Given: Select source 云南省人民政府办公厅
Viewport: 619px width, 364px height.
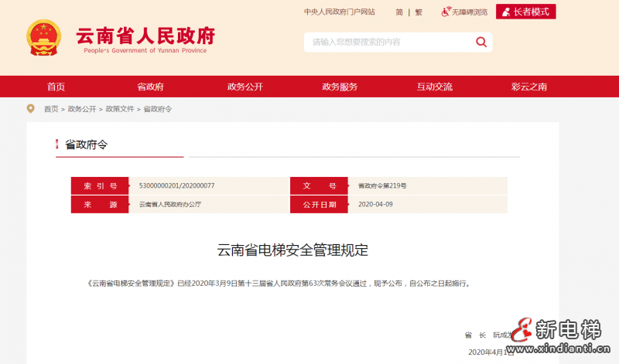Looking at the screenshot, I should (x=170, y=204).
